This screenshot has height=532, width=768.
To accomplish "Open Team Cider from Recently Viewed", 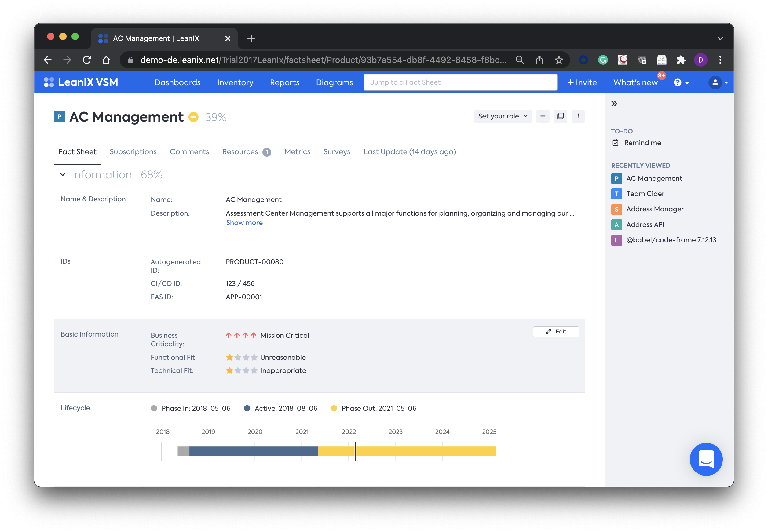I will click(645, 194).
